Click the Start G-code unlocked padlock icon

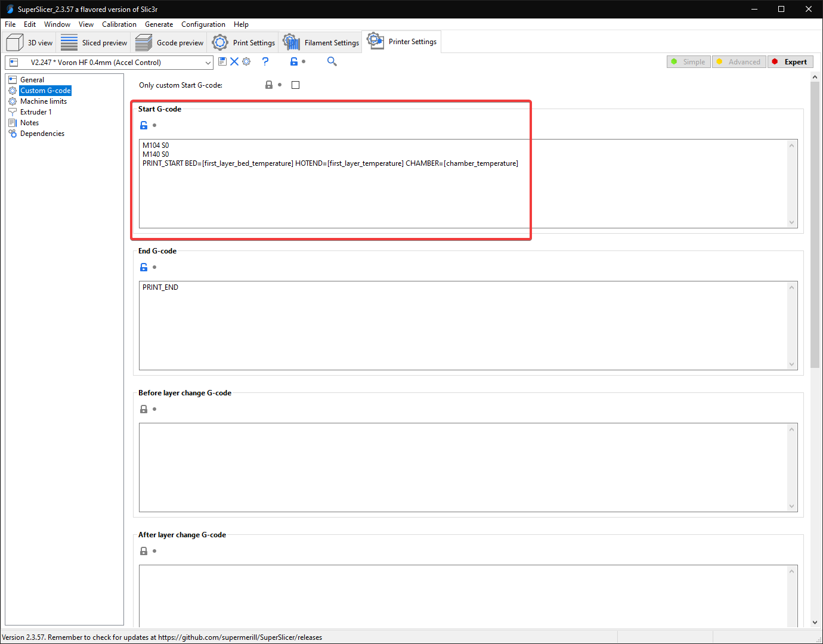click(x=144, y=125)
